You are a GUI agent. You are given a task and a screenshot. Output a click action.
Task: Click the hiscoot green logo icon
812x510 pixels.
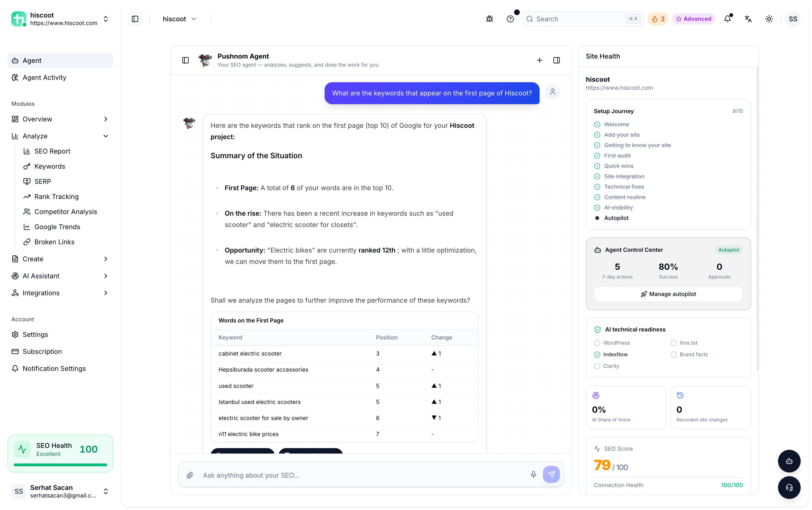[19, 19]
